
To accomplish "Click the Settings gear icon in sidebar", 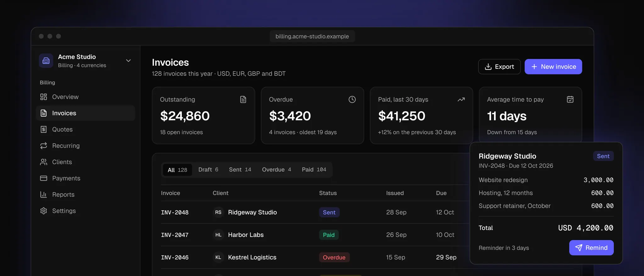I will (43, 211).
